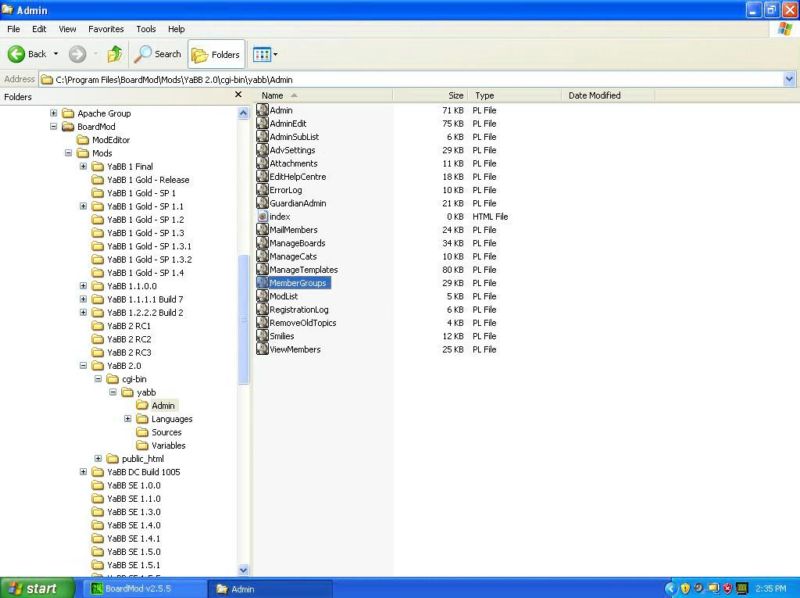The height and width of the screenshot is (598, 800).
Task: Open the Edit menu
Action: click(x=39, y=29)
